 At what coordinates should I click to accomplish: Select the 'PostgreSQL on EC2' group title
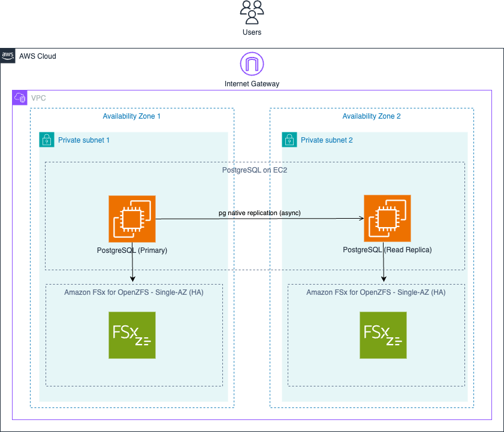click(x=255, y=170)
